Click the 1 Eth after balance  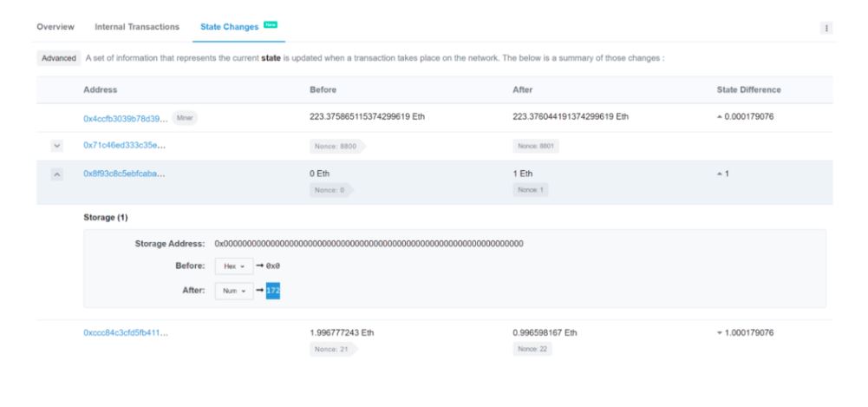coord(523,174)
